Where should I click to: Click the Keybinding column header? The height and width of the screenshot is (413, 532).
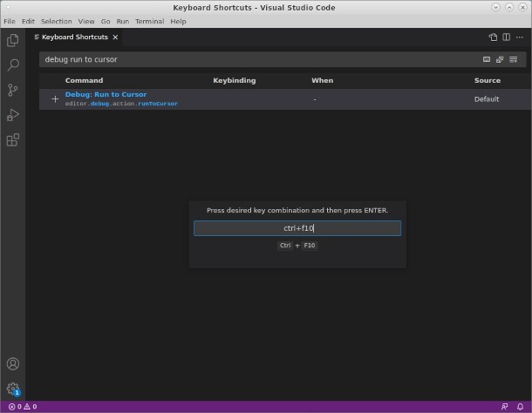pyautogui.click(x=235, y=80)
